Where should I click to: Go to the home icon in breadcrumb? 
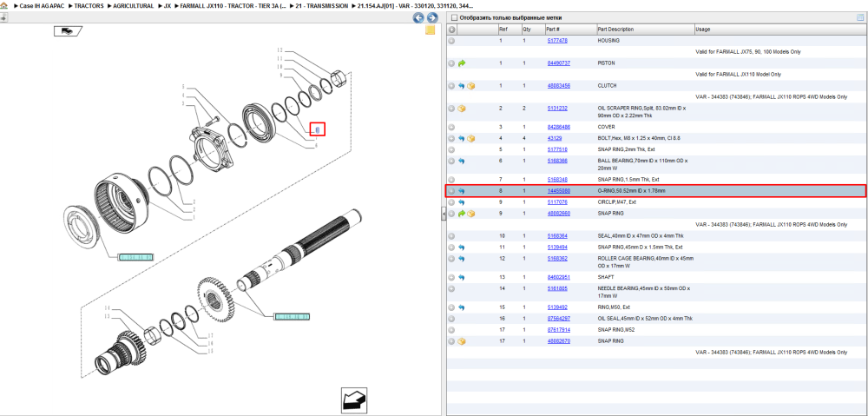4,5
